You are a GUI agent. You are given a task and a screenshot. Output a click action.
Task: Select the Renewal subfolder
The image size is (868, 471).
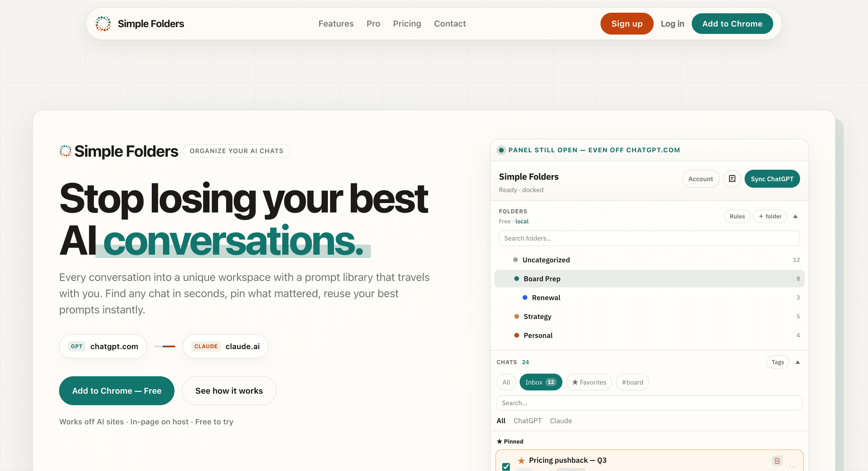649,297
